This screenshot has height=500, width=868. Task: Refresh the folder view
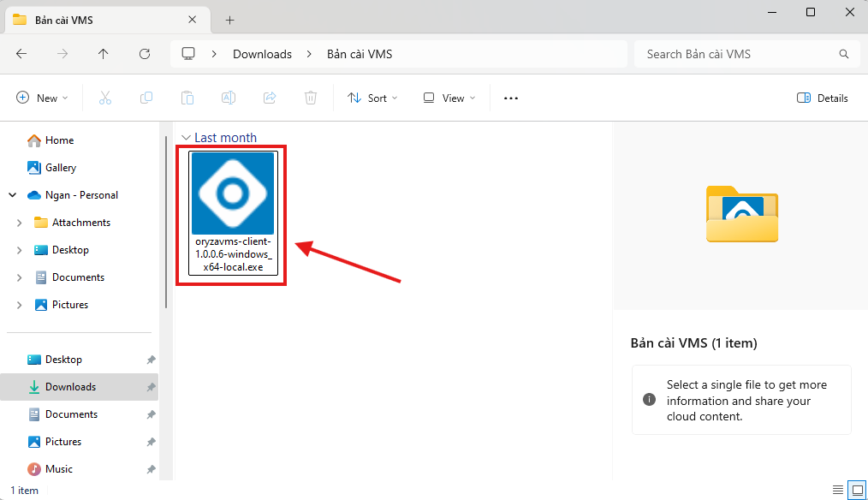point(145,54)
